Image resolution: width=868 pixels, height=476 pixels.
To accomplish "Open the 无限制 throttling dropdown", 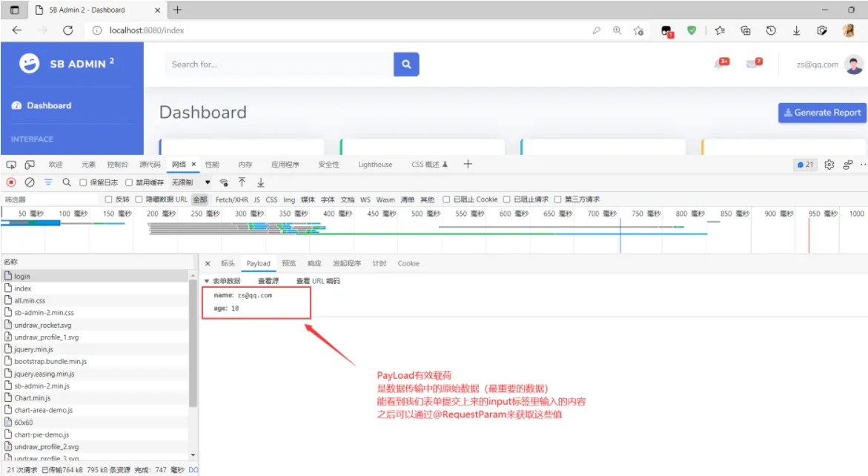I will pos(191,182).
